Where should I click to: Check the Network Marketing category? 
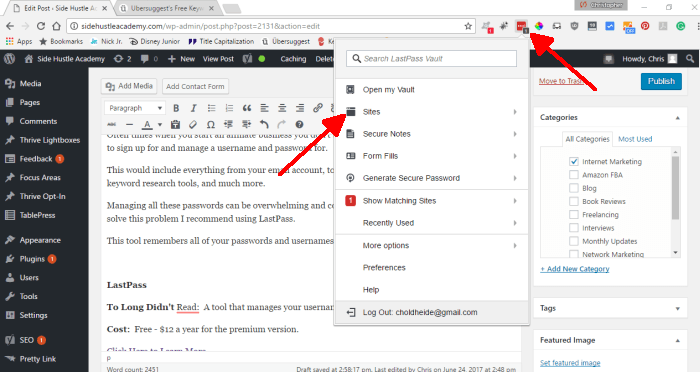(x=574, y=254)
